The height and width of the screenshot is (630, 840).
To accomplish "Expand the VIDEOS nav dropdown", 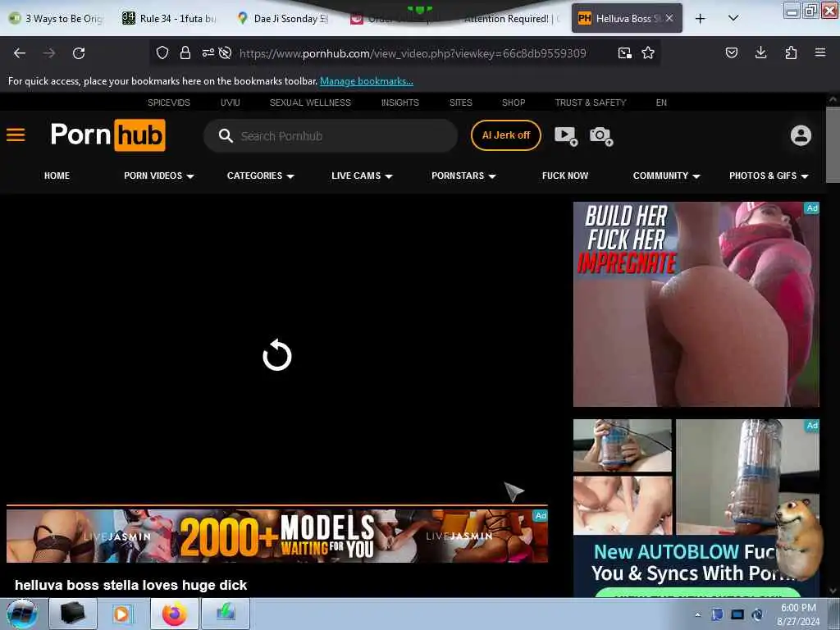I will pyautogui.click(x=158, y=176).
